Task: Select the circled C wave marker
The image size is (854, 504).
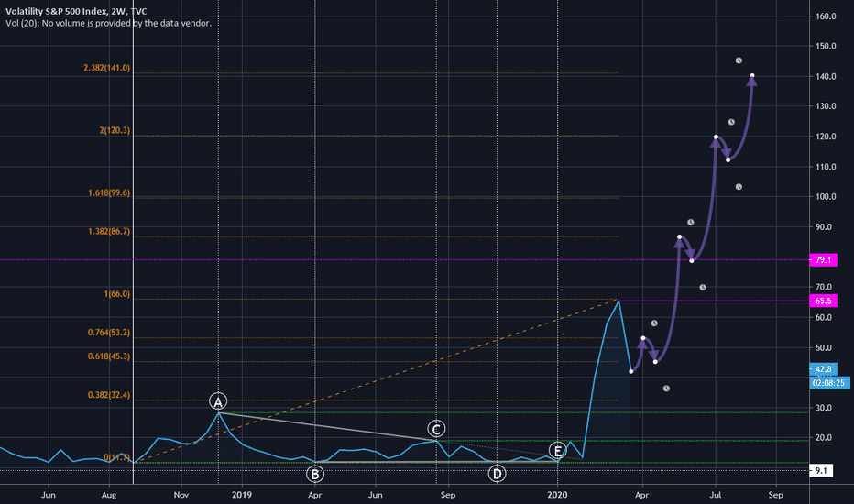Action: pyautogui.click(x=436, y=429)
